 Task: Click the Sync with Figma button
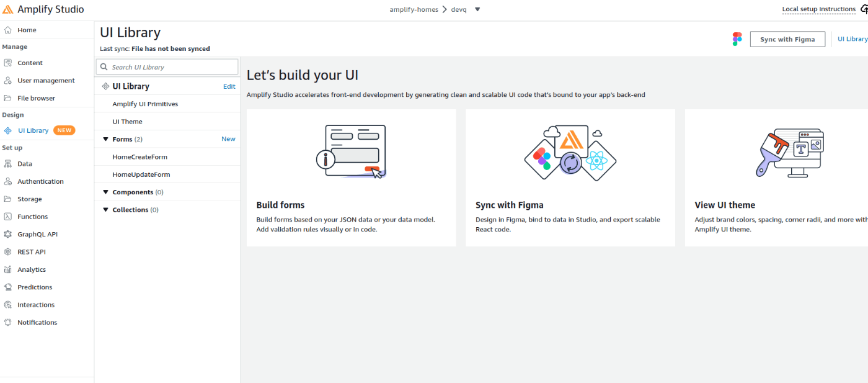(787, 39)
